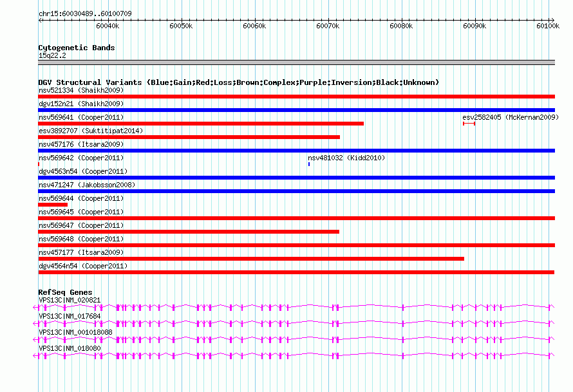Select the red nsv569648 loss bar
The height and width of the screenshot is (392, 573).
pyautogui.click(x=296, y=245)
